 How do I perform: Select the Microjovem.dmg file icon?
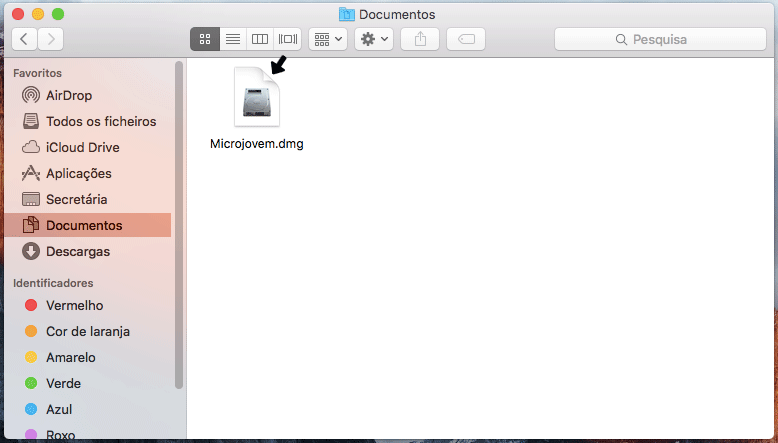257,97
